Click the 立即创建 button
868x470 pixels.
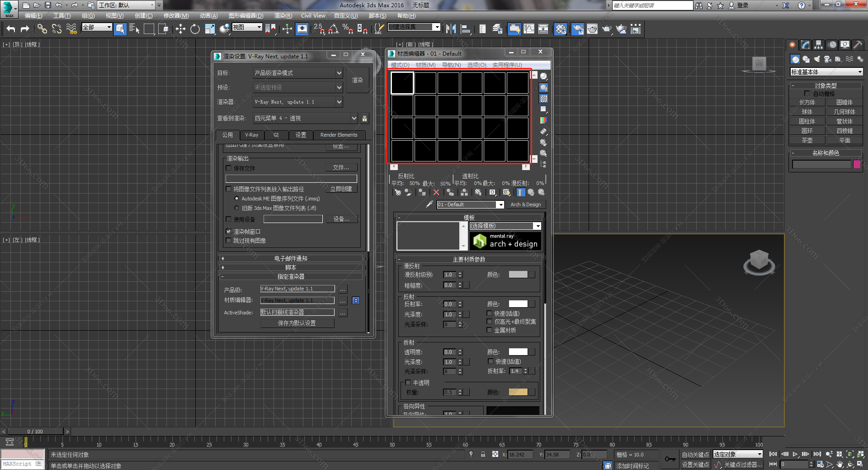coord(341,189)
